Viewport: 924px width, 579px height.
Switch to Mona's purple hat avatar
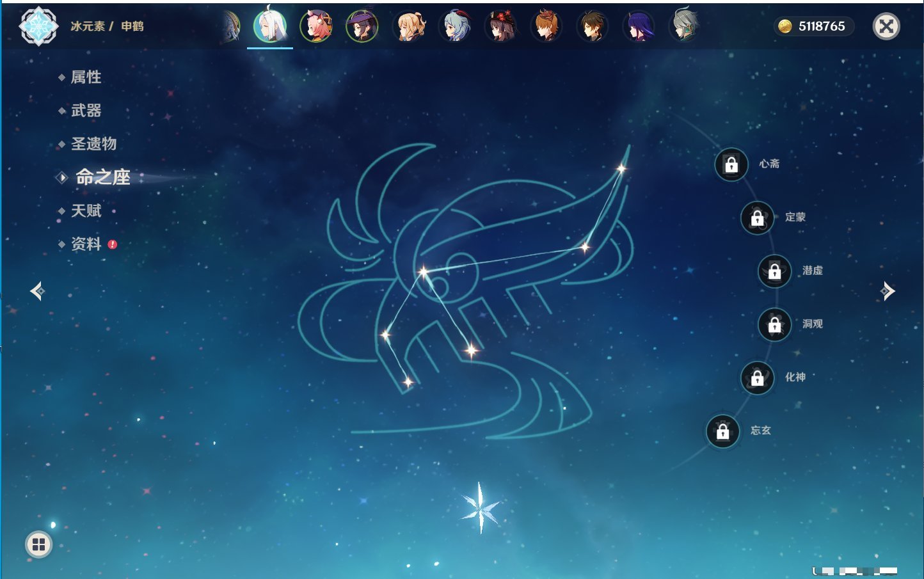(362, 26)
